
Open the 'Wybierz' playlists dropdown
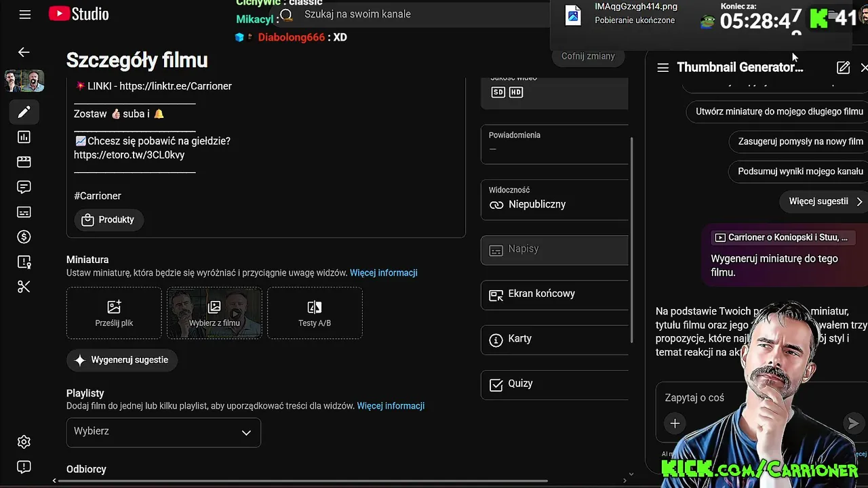pos(163,432)
